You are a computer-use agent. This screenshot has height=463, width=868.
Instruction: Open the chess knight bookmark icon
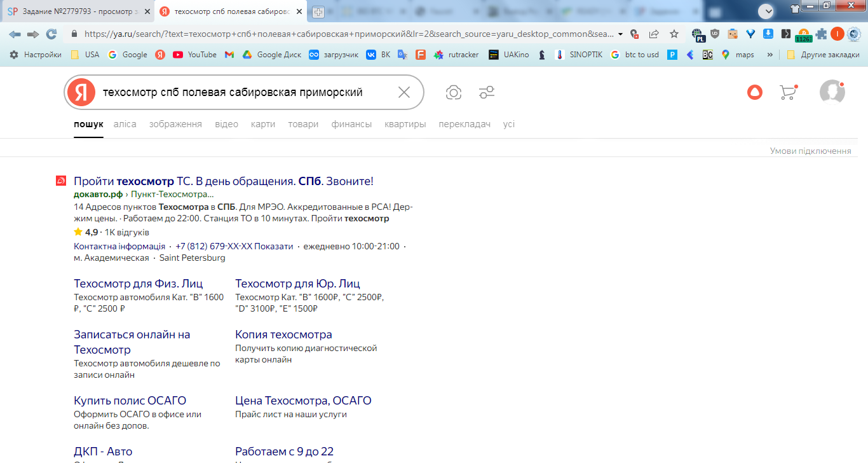(x=541, y=55)
